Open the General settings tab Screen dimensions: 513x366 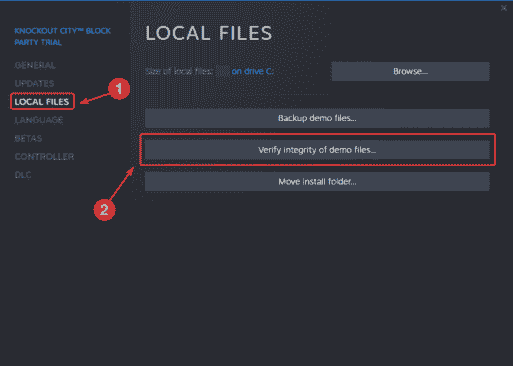pyautogui.click(x=35, y=65)
